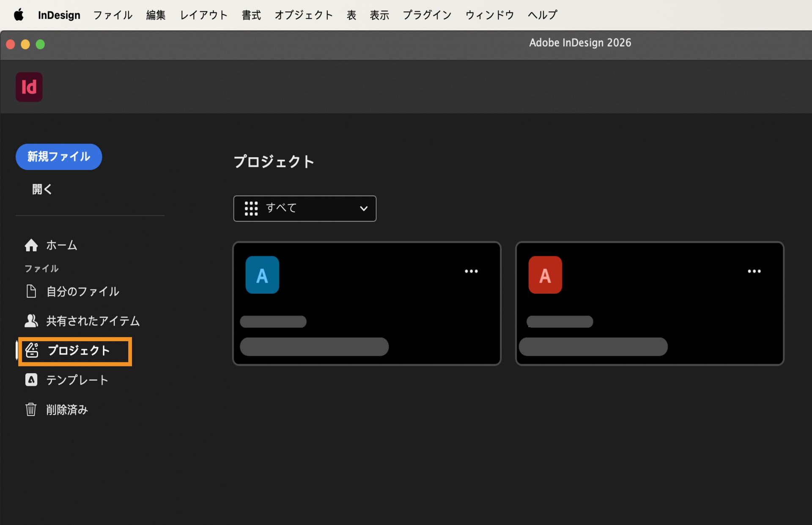Select the highlighted プロジェクト sidebar item
The height and width of the screenshot is (525, 812).
78,351
